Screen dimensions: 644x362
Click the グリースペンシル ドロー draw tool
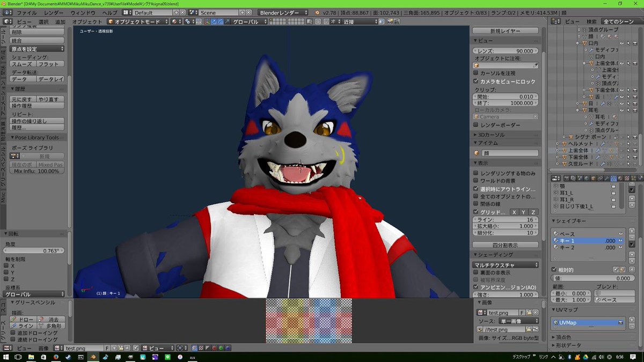coord(23,319)
